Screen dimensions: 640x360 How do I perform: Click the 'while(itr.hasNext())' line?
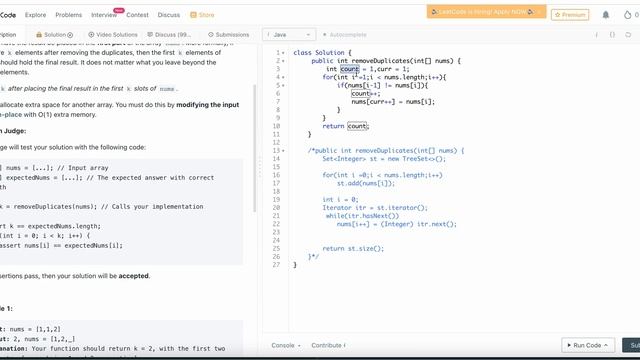(362, 216)
